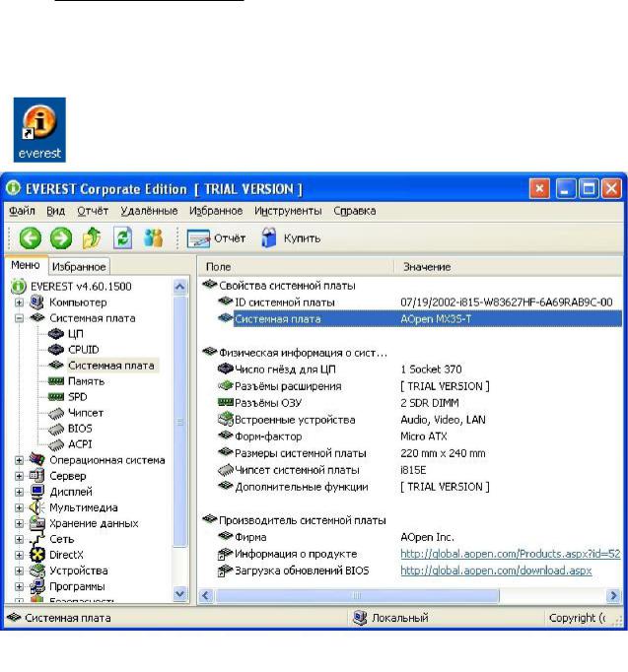The image size is (628, 672).
Task: Click the Значение column header
Action: tap(508, 267)
